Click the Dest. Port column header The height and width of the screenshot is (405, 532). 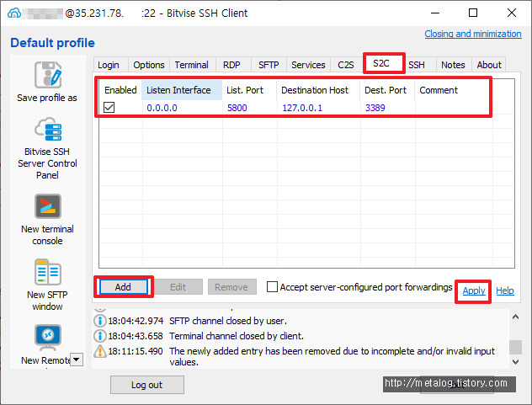[387, 90]
